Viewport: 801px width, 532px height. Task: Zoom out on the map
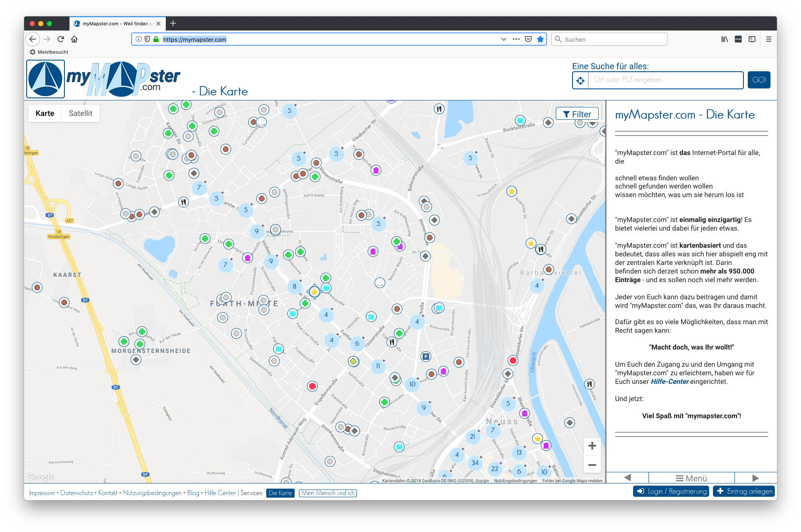592,465
